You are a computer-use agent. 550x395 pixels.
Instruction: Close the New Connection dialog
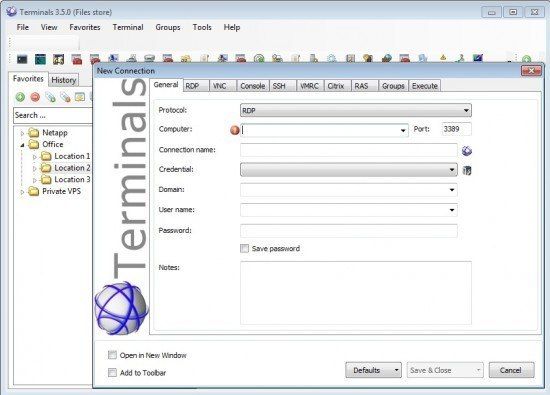(x=531, y=71)
